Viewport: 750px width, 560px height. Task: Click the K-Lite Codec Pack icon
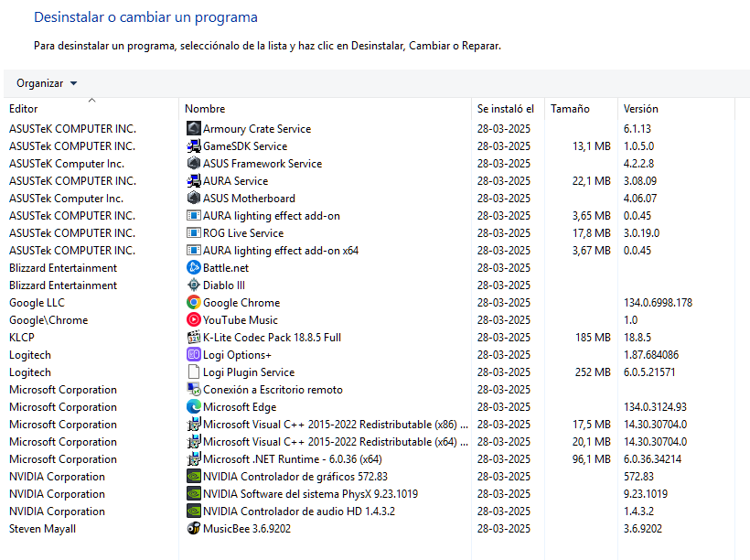tap(194, 338)
